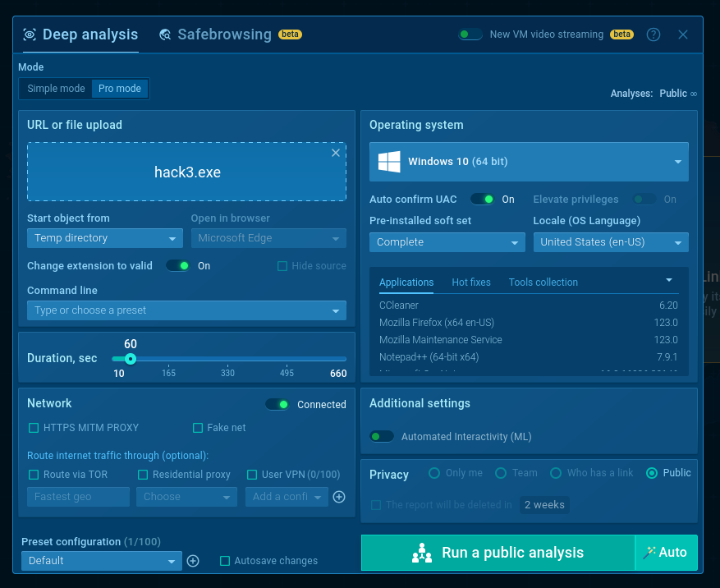Click the Windows logo in OS selector
Image resolution: width=720 pixels, height=588 pixels.
coord(389,162)
